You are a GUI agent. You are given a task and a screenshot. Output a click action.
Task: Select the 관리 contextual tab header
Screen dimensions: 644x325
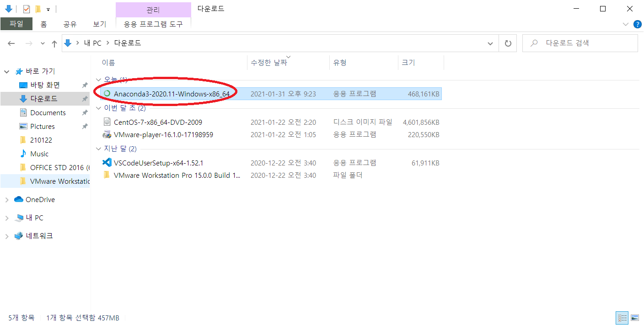pos(153,9)
